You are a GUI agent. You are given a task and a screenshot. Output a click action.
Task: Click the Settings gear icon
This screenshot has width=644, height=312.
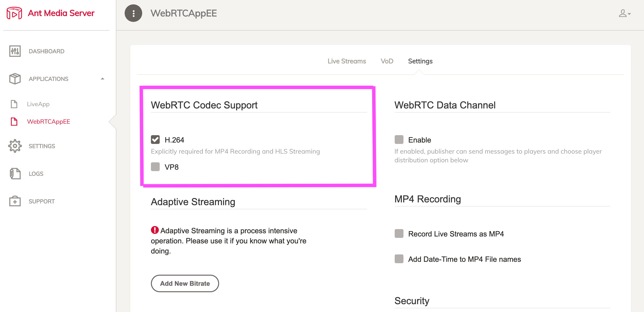(15, 146)
